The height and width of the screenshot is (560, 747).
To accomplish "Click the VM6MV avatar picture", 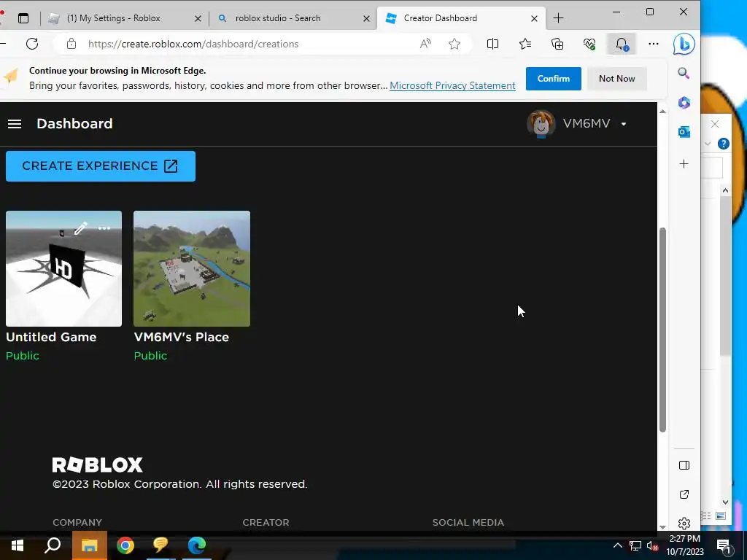I will 541,124.
